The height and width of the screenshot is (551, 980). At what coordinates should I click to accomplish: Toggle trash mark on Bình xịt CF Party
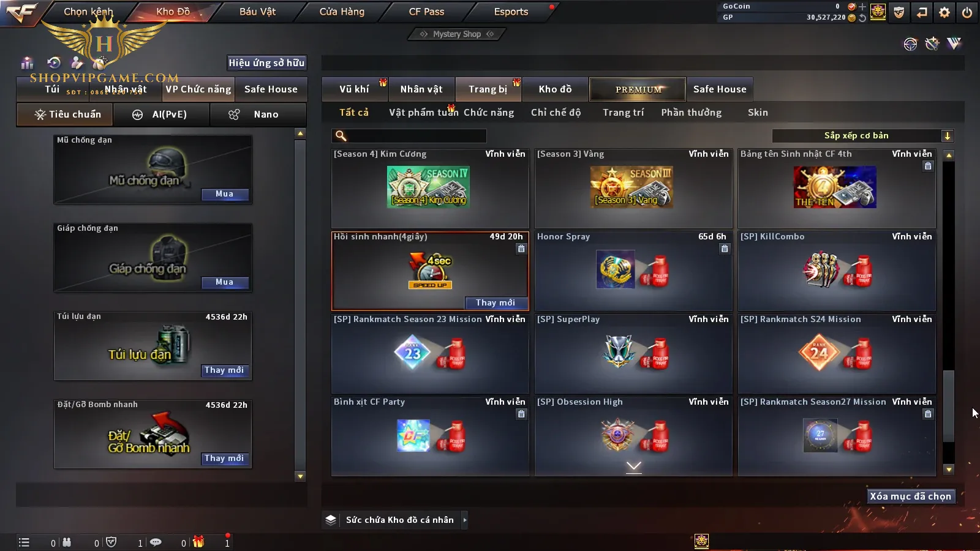521,414
